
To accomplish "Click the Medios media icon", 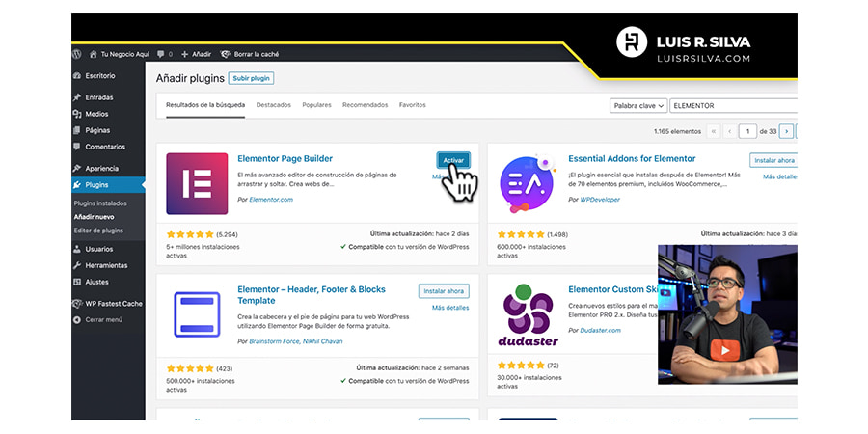I will point(77,114).
